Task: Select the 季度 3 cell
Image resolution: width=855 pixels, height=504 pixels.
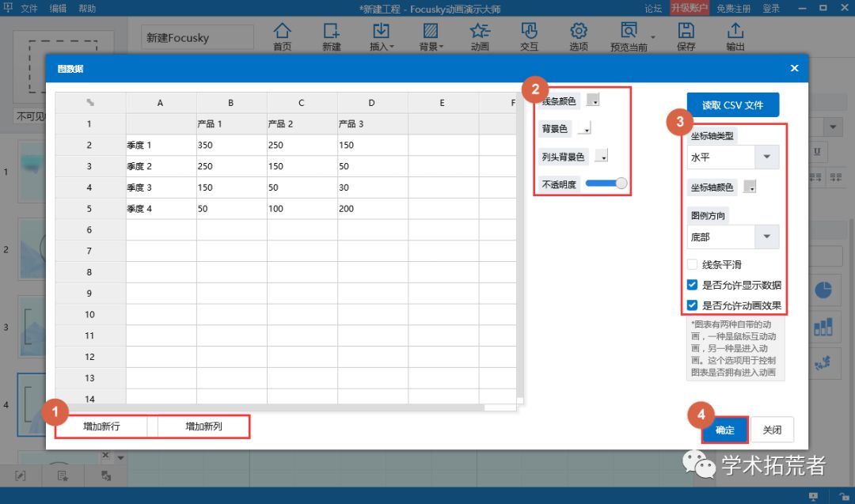Action: tap(161, 188)
